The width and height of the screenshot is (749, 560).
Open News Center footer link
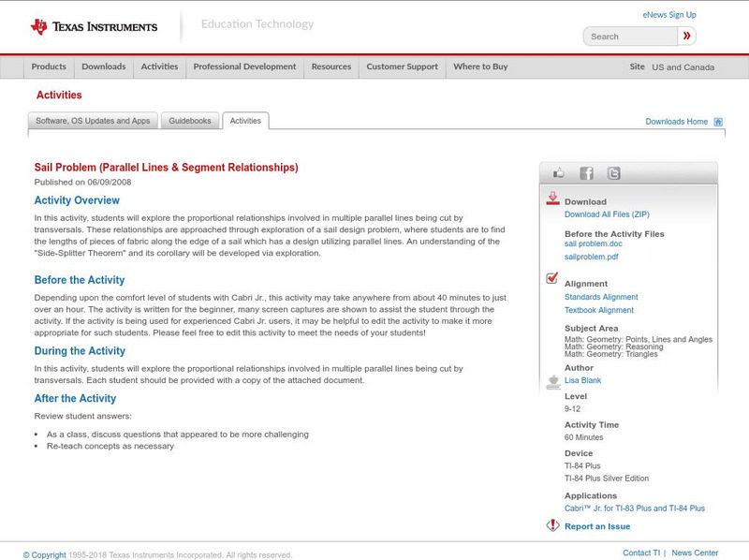click(x=695, y=553)
